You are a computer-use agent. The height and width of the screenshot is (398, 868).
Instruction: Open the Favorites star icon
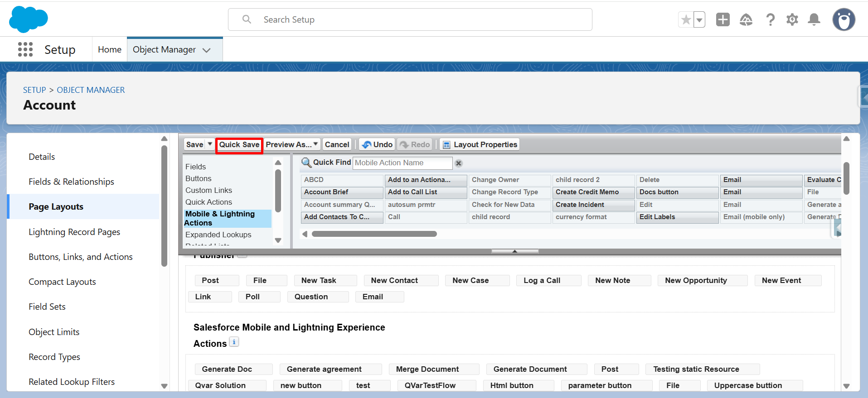point(686,19)
